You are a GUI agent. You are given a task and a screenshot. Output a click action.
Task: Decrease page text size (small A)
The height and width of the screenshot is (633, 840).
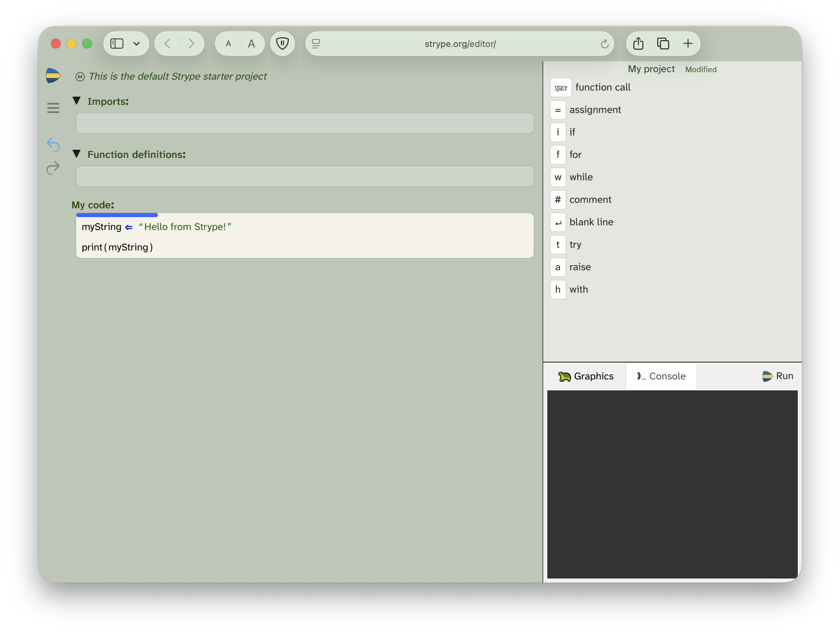pos(228,44)
